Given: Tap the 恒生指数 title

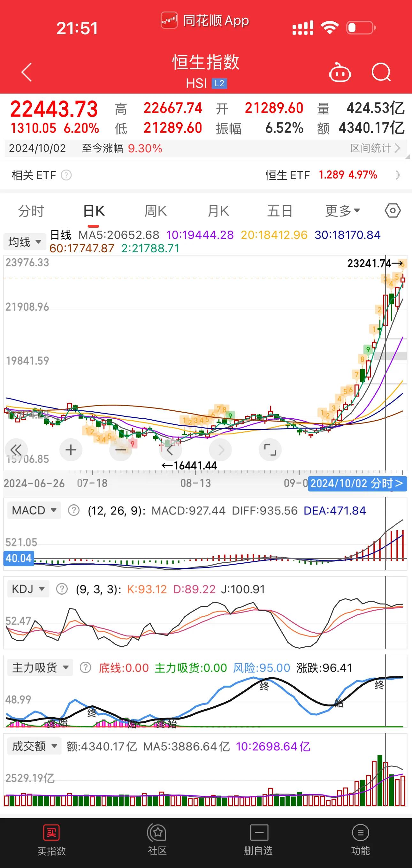Looking at the screenshot, I should point(206,62).
